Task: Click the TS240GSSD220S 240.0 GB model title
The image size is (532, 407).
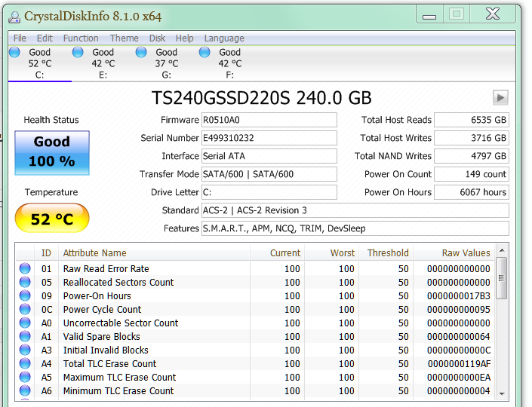Action: pos(262,98)
